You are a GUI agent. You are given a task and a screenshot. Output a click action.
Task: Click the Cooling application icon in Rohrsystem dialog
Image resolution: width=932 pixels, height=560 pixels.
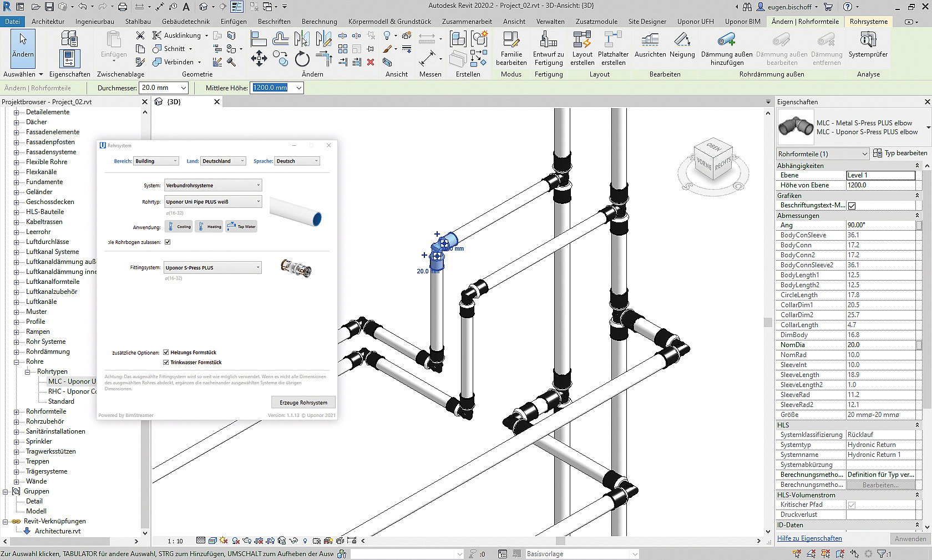click(179, 226)
